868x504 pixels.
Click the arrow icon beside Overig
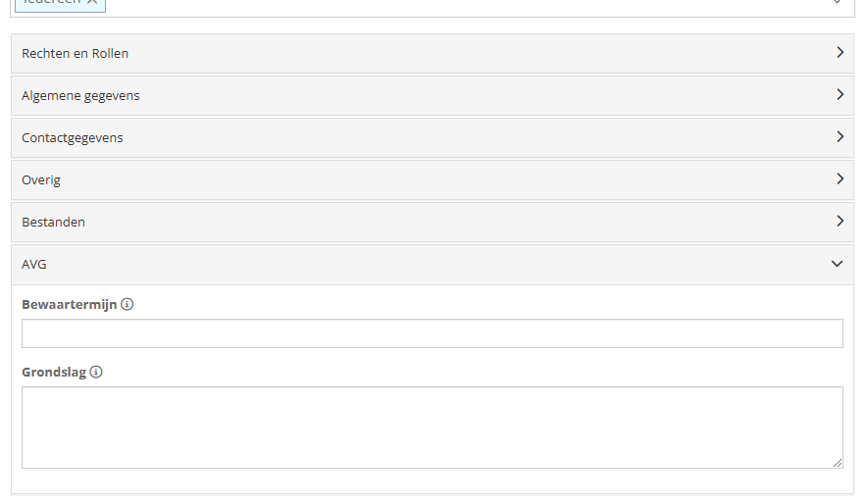click(x=840, y=178)
